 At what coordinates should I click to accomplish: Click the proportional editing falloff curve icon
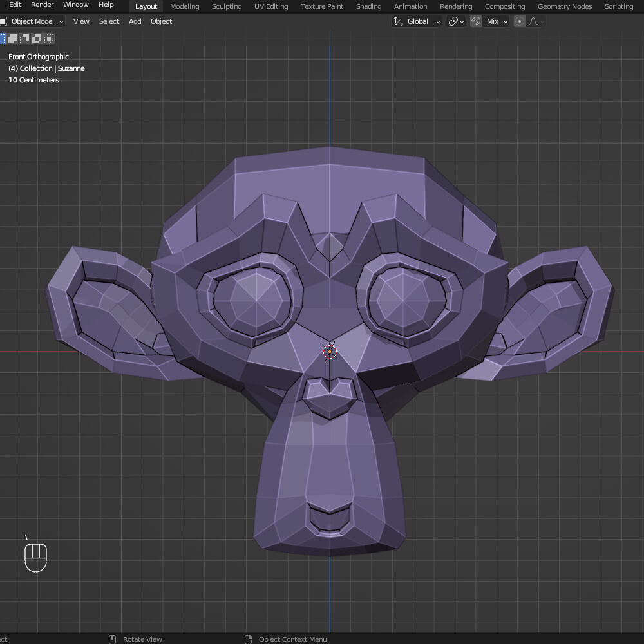533,21
